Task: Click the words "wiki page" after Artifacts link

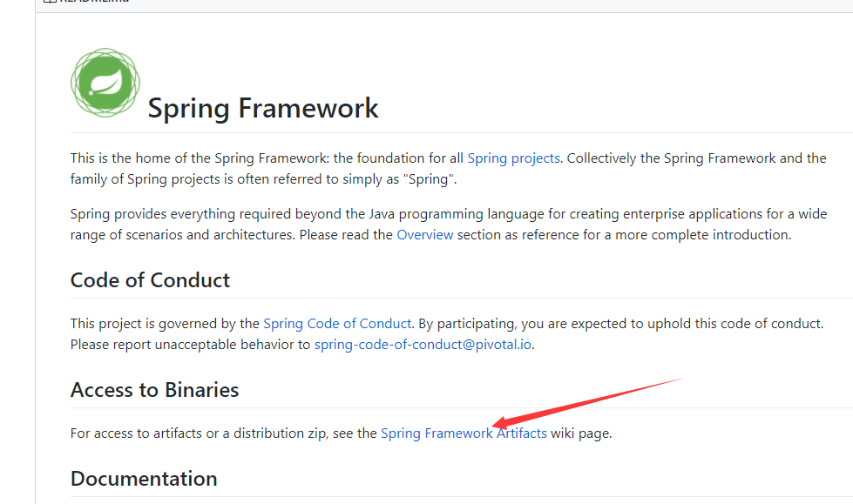Action: click(581, 433)
